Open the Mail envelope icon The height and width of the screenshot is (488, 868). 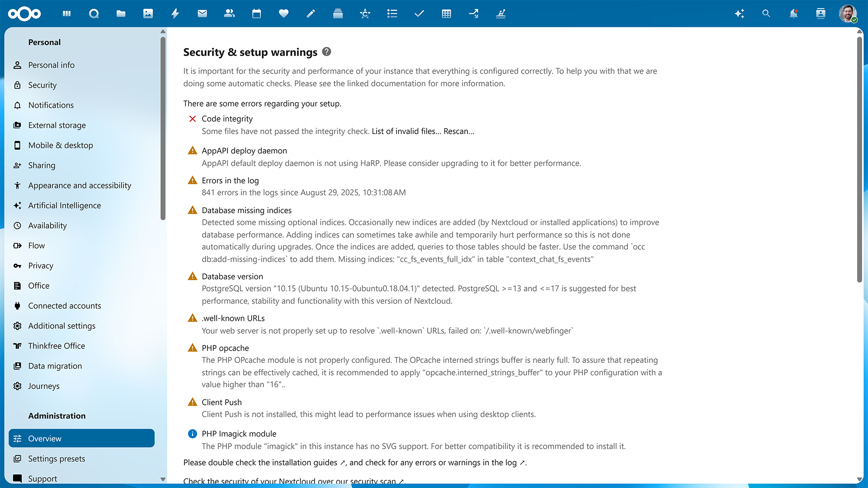(x=202, y=14)
